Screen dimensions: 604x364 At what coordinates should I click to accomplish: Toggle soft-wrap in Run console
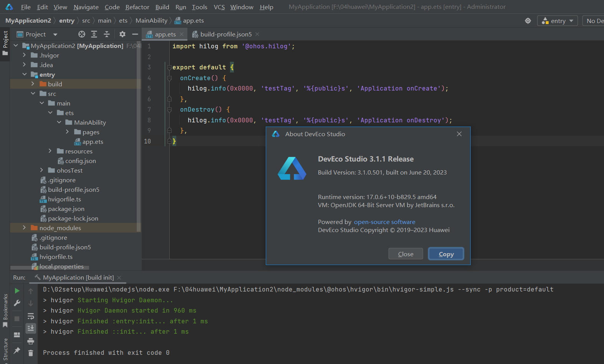coord(31,316)
